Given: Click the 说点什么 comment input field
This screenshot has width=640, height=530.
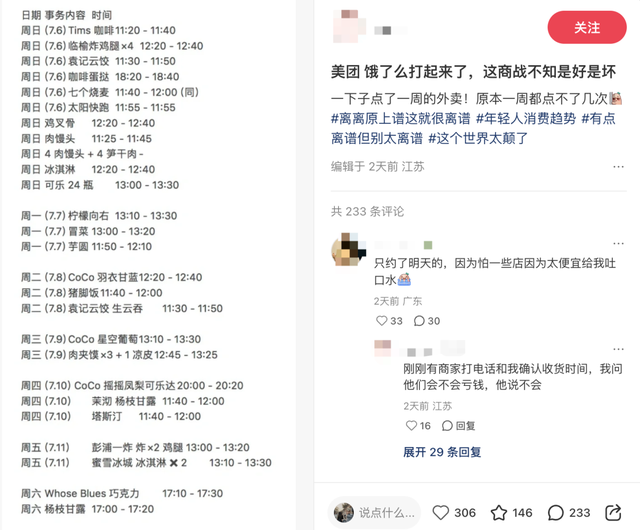Looking at the screenshot, I should coord(374,512).
